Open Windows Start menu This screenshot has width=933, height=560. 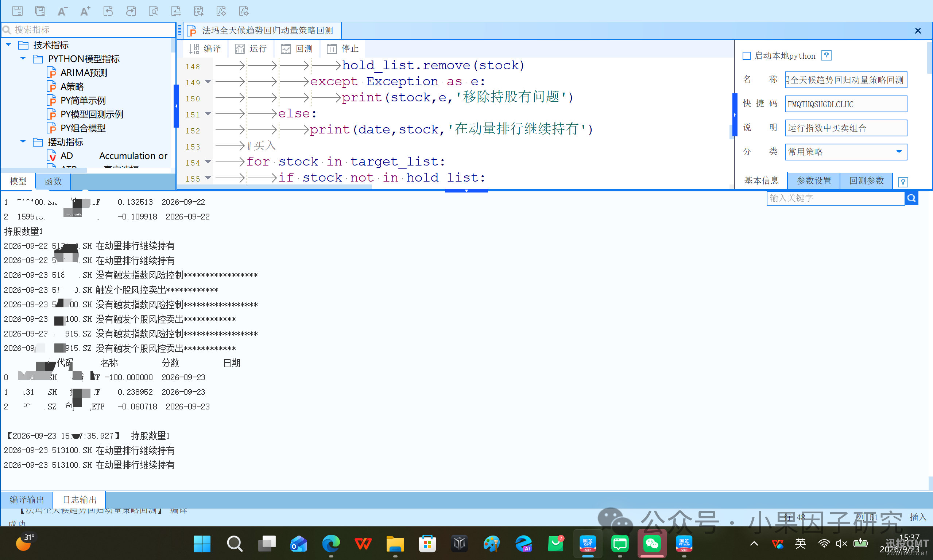point(202,544)
